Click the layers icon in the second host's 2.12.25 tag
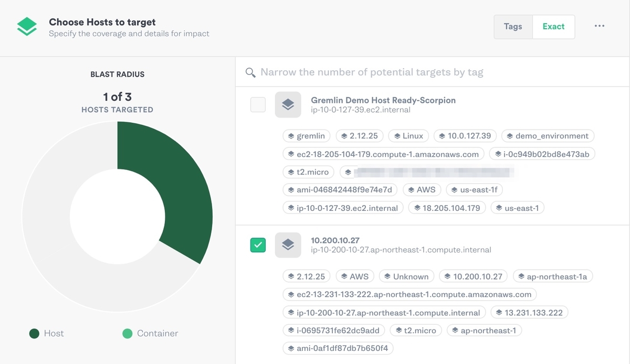The height and width of the screenshot is (364, 630). (x=291, y=276)
